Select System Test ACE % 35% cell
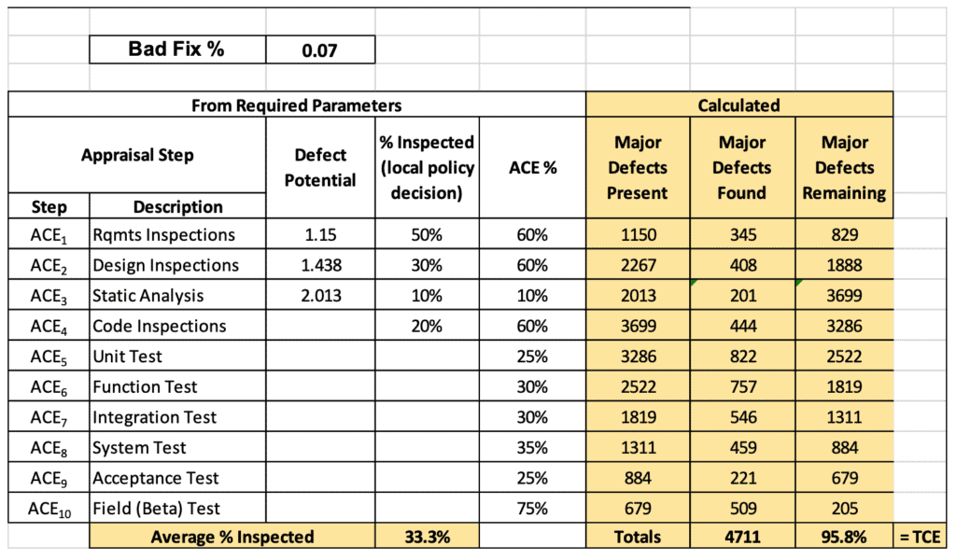The width and height of the screenshot is (956, 560). tap(532, 447)
